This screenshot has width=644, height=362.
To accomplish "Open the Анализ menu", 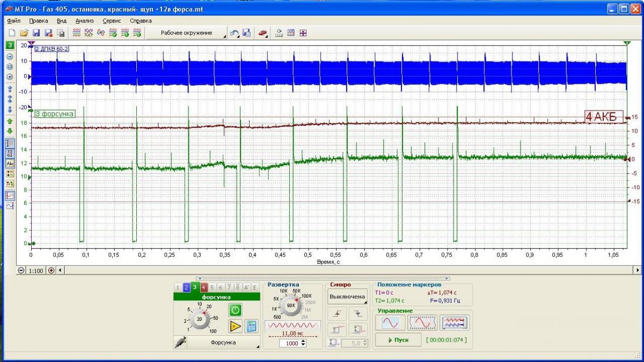I will [x=85, y=20].
